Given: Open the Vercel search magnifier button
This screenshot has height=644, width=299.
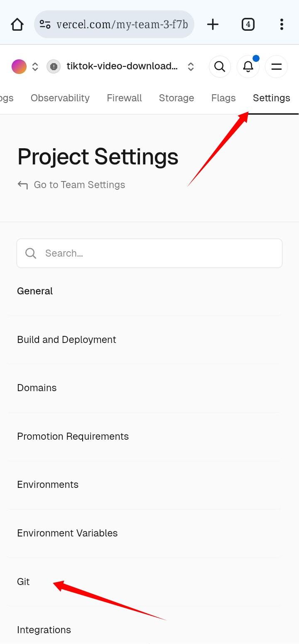Looking at the screenshot, I should point(220,66).
